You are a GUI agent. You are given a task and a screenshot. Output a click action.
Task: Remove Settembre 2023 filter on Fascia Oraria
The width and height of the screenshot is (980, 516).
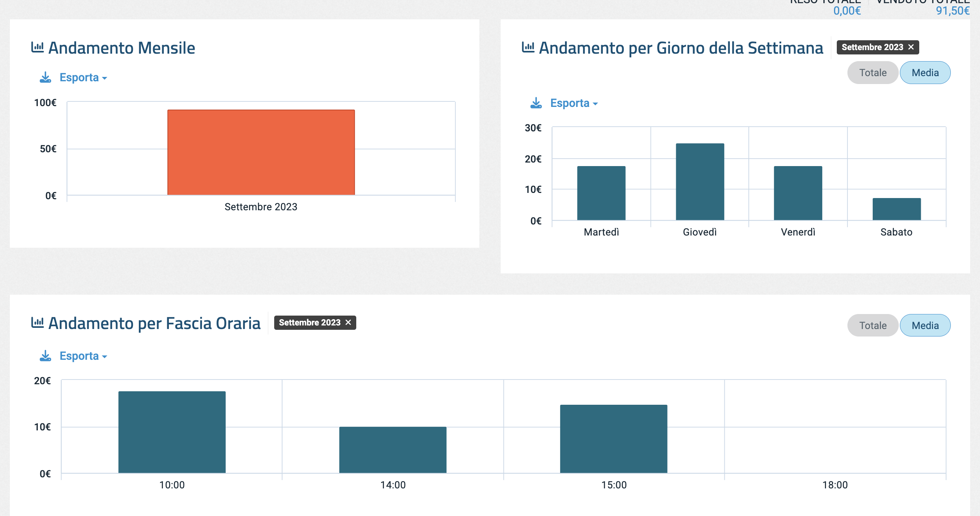(348, 323)
